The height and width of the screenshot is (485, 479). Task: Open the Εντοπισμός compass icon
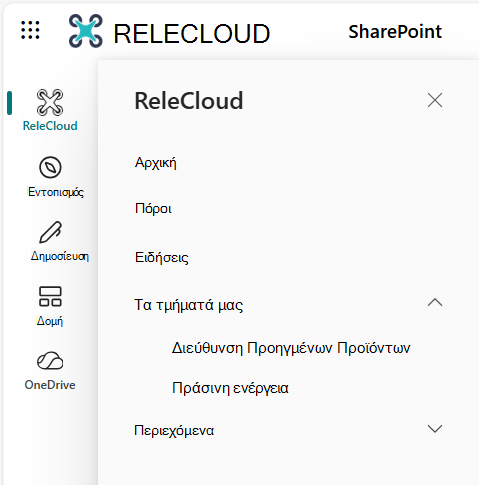[x=50, y=167]
